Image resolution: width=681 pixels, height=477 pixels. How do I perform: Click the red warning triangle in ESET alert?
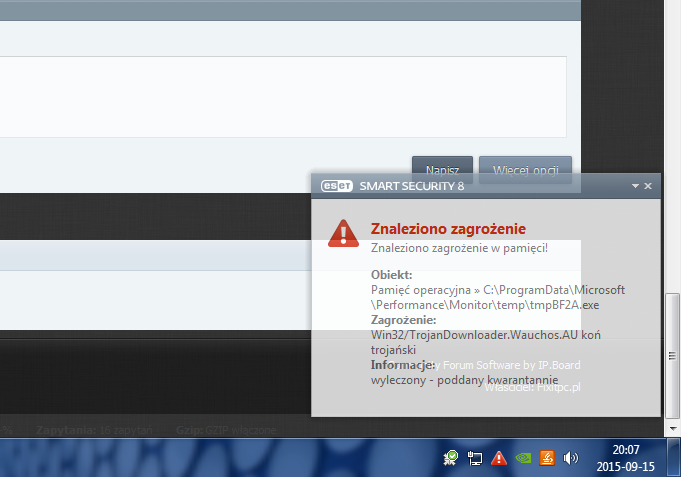pyautogui.click(x=343, y=234)
